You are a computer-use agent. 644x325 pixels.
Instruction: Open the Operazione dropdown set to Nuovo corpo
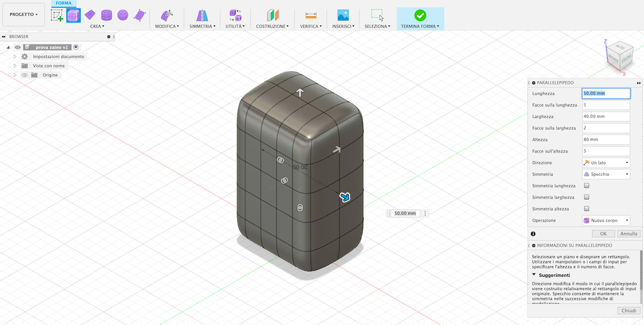click(606, 221)
